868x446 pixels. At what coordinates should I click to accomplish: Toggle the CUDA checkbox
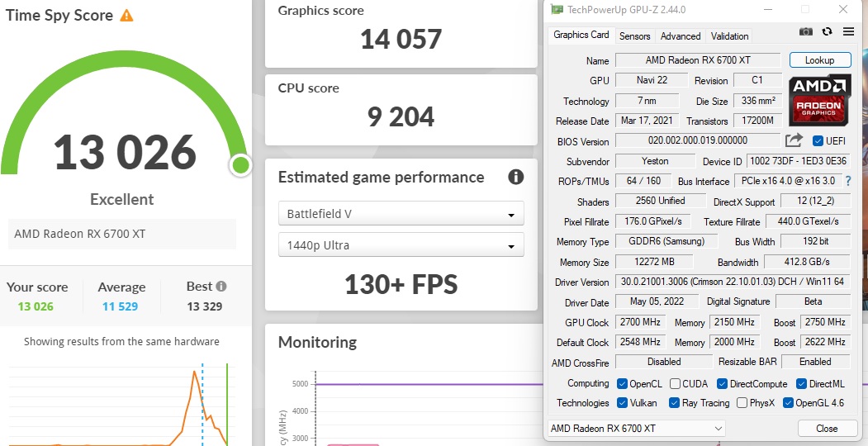[675, 383]
